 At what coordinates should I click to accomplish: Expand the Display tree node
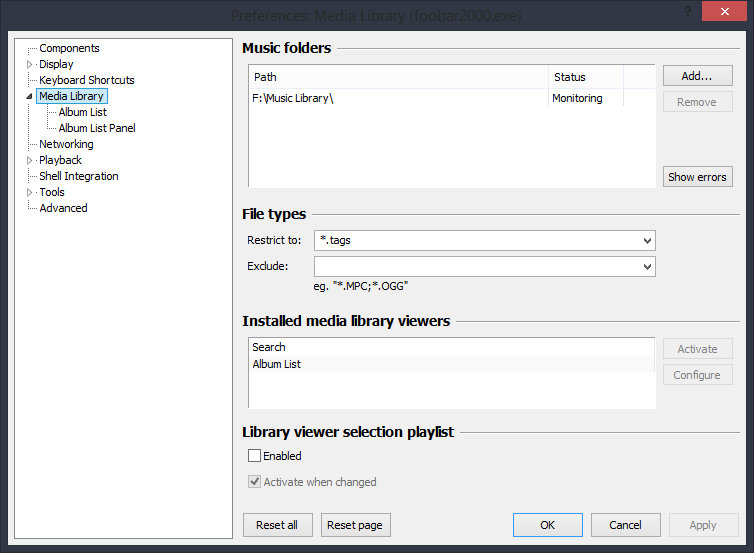pos(30,64)
